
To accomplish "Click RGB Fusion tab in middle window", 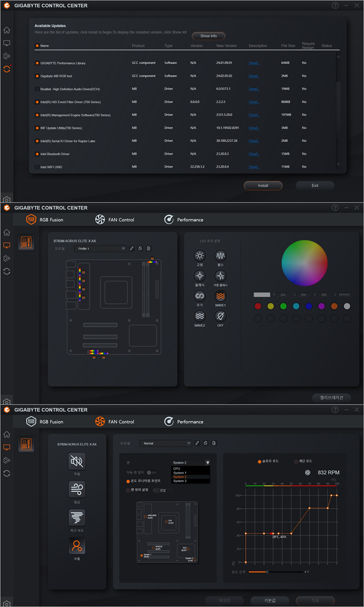I will coord(45,219).
